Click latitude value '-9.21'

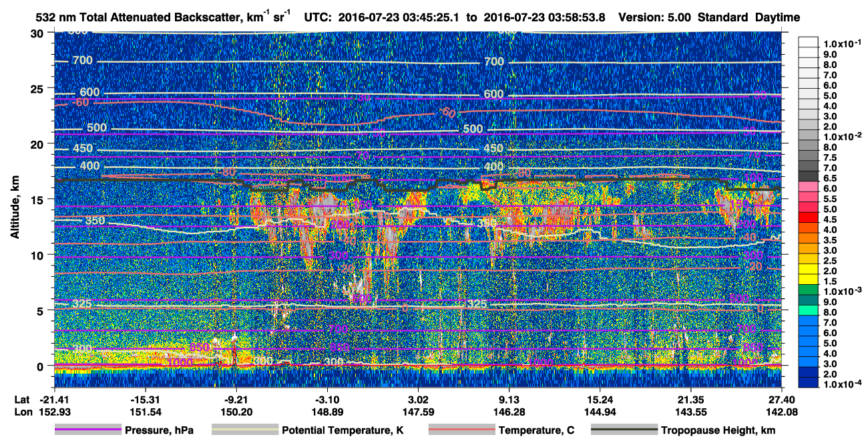[x=235, y=399]
